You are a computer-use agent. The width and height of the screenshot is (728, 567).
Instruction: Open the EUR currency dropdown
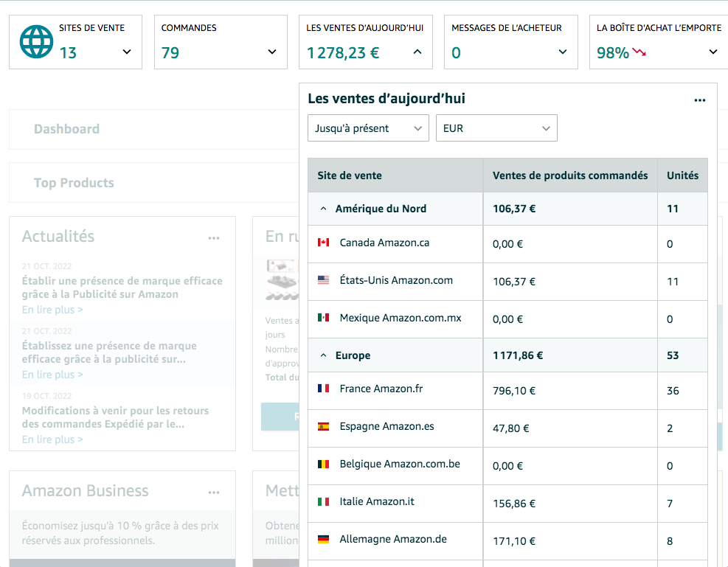coord(496,128)
